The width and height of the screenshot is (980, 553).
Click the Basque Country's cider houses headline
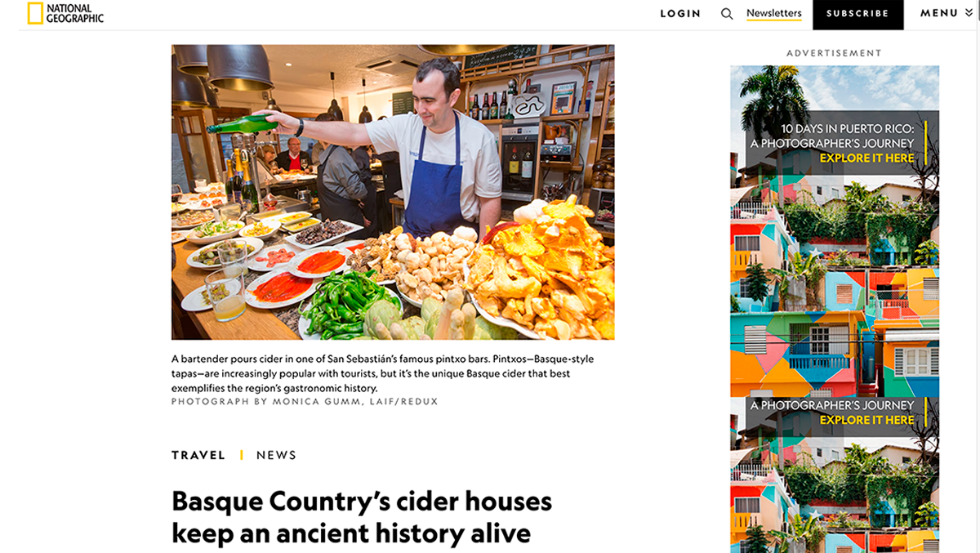(362, 517)
